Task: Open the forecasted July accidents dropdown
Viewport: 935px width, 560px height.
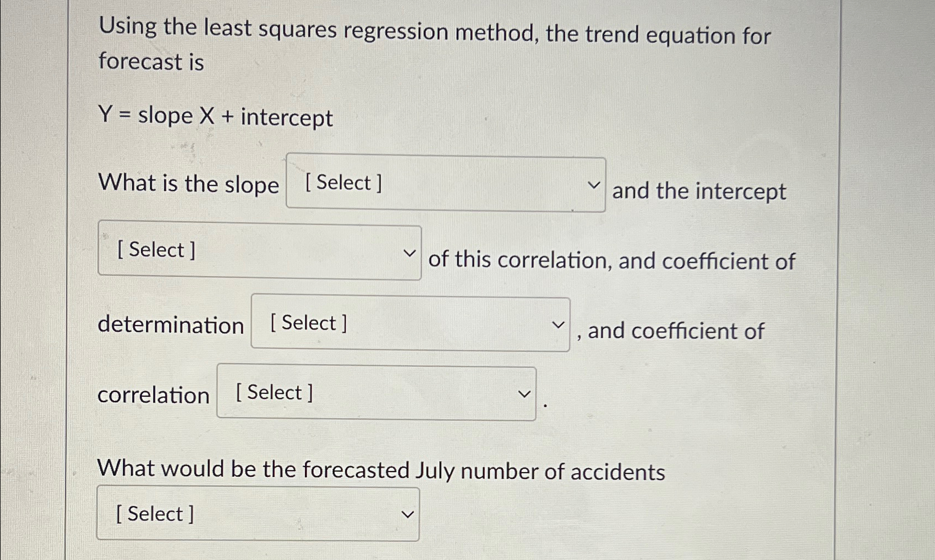Action: (x=258, y=514)
